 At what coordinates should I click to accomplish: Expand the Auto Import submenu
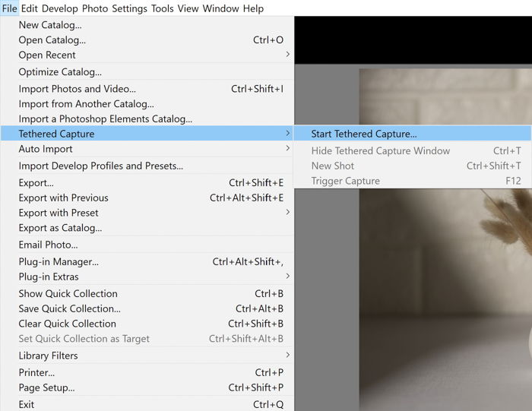pyautogui.click(x=46, y=149)
